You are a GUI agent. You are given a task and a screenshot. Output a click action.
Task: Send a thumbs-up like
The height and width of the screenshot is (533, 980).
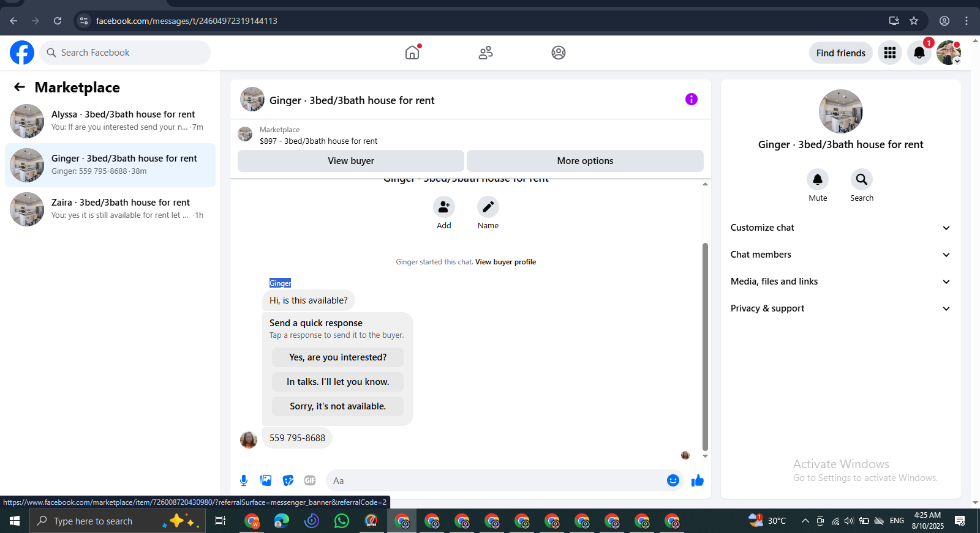pos(698,480)
